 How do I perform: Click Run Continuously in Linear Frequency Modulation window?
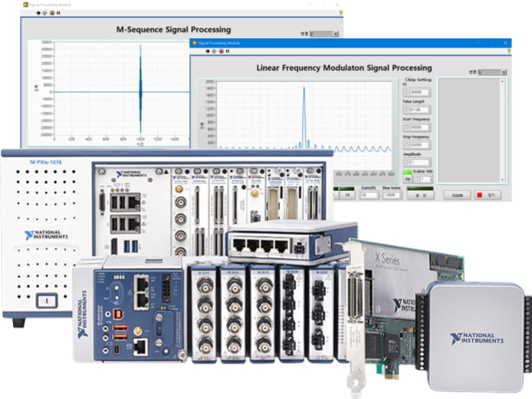coord(214,51)
